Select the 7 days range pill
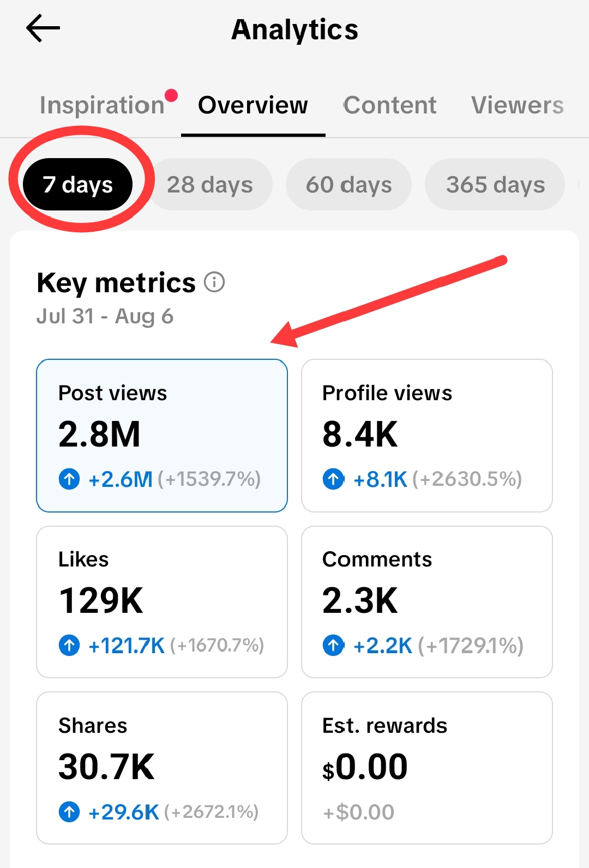The height and width of the screenshot is (868, 589). (77, 184)
